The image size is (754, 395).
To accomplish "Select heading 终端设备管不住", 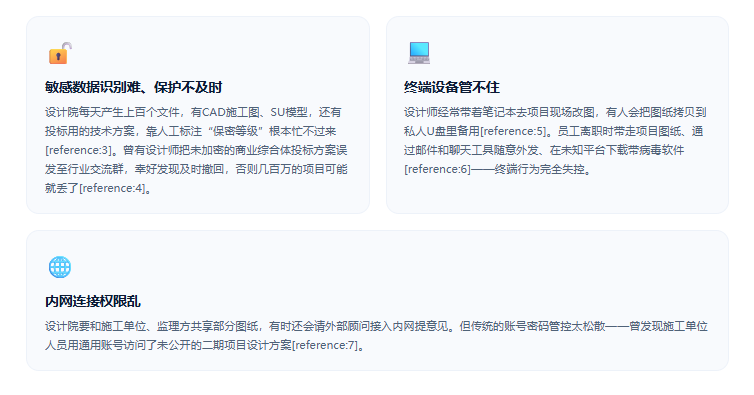I will coord(452,88).
